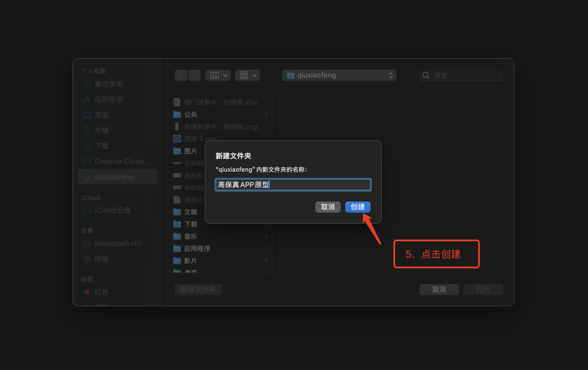Click the search magnifier icon

426,76
